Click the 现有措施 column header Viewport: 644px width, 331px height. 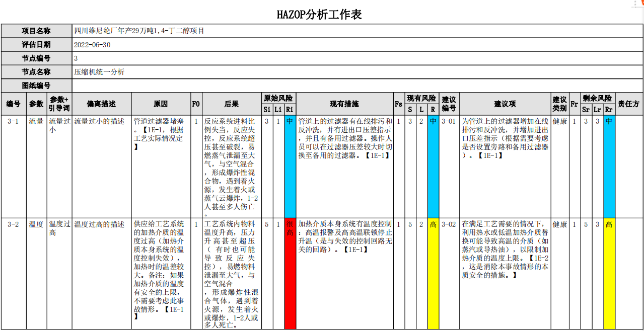point(344,104)
